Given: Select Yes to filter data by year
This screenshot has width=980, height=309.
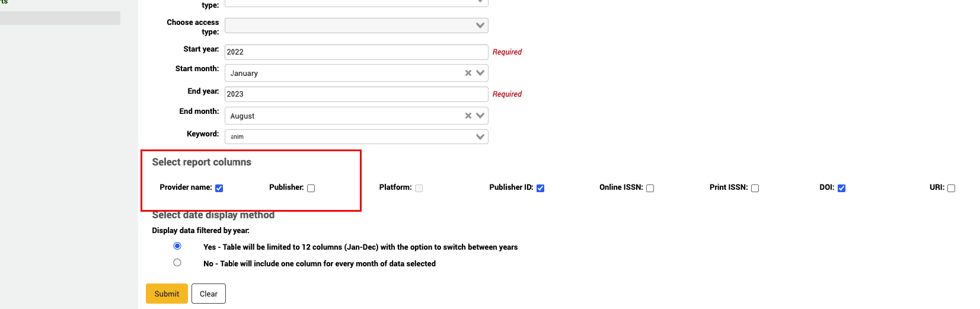Looking at the screenshot, I should tap(177, 246).
